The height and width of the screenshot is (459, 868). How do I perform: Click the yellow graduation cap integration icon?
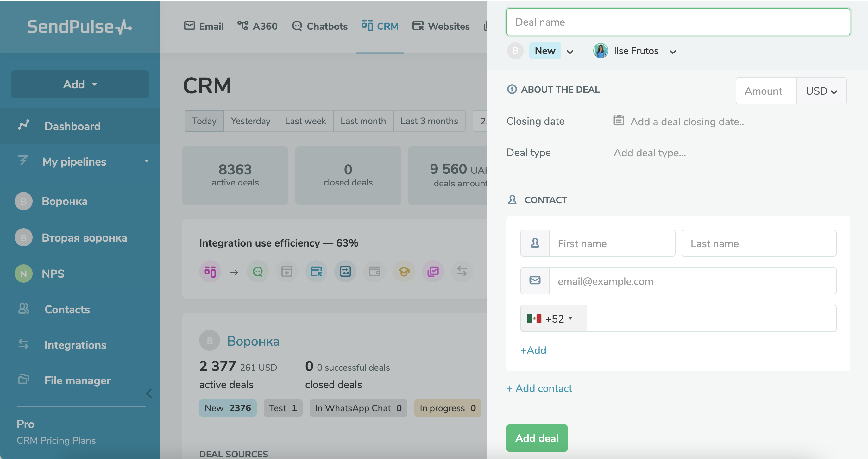(403, 271)
